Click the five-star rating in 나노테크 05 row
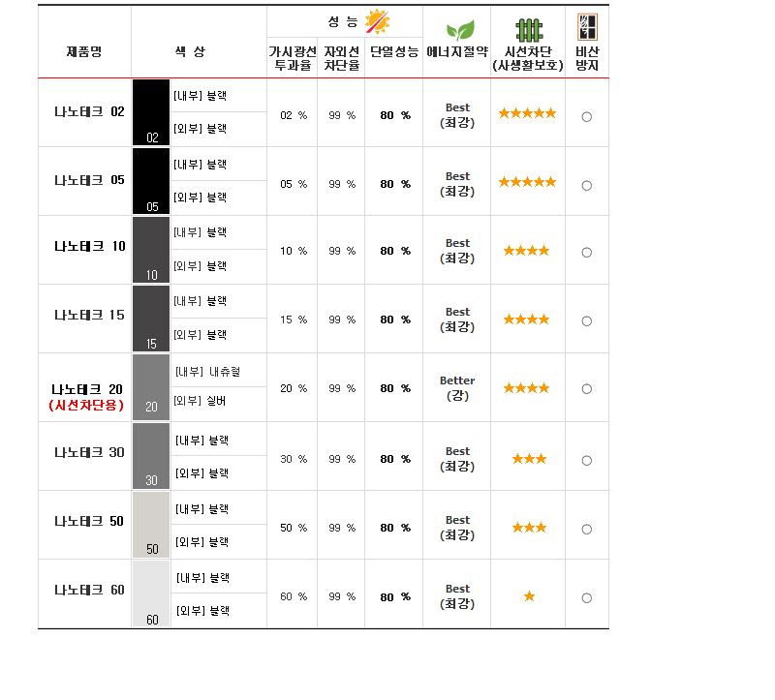The image size is (775, 700). point(527,182)
